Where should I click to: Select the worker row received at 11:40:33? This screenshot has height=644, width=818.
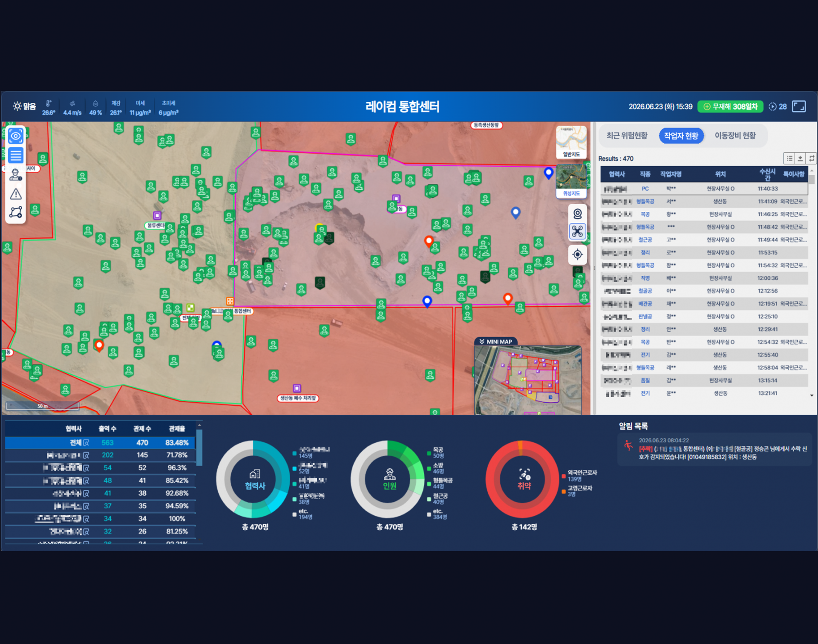coord(704,188)
